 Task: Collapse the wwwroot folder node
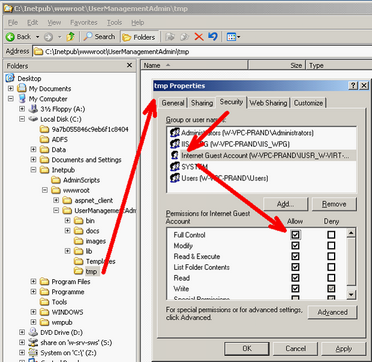tap(45, 190)
